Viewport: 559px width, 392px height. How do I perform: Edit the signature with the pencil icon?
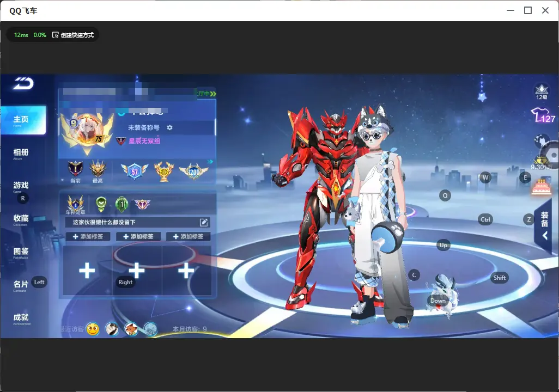204,222
